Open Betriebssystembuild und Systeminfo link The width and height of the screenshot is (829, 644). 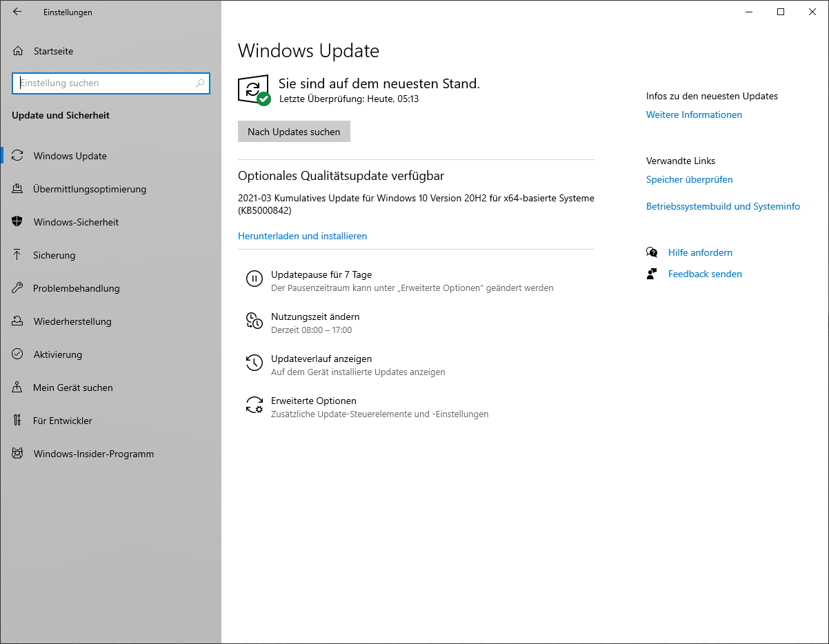tap(723, 206)
